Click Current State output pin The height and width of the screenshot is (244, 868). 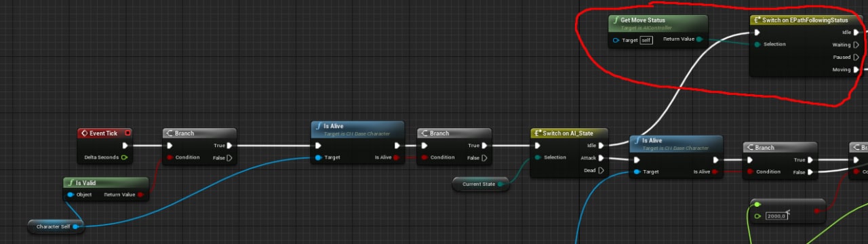500,184
